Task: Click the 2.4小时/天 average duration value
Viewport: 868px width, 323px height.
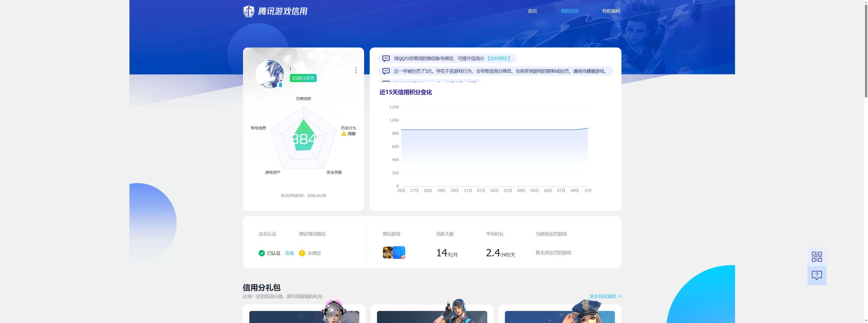Action: click(x=500, y=253)
